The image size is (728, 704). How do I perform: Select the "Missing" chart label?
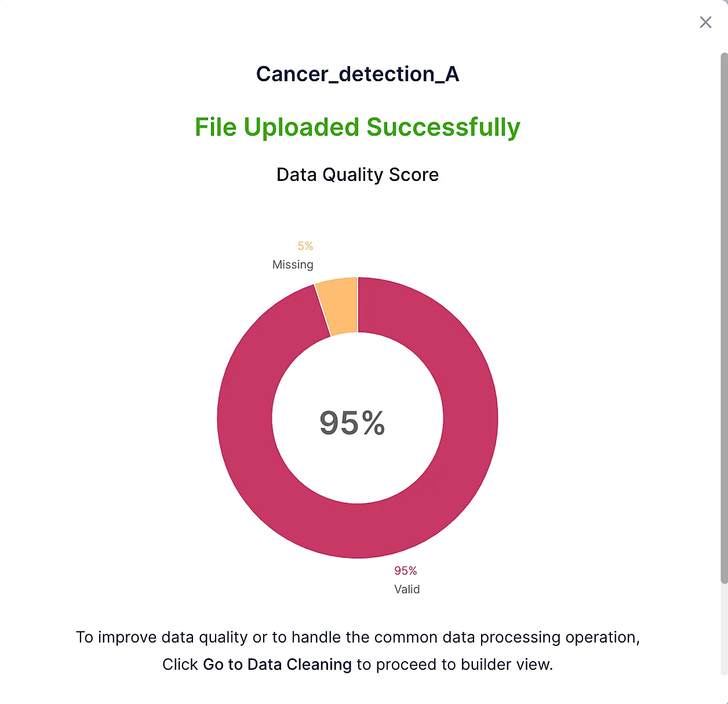pyautogui.click(x=293, y=265)
